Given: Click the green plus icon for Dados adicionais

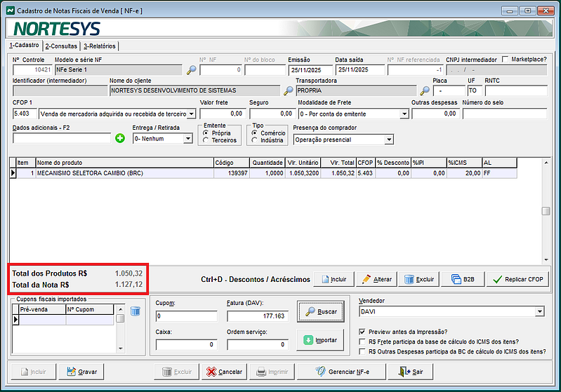Looking at the screenshot, I should [x=120, y=139].
